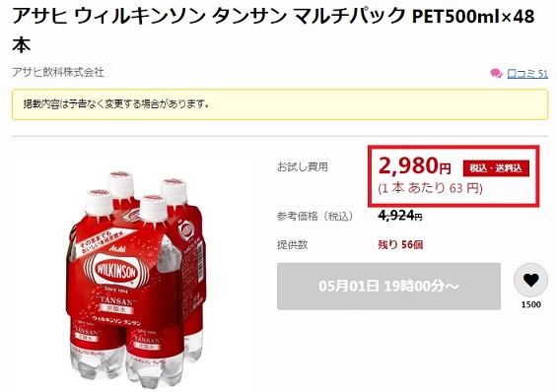This screenshot has width=557, height=392.
Task: Click the 1本あたり 63円 per-bottle price
Action: click(x=430, y=188)
